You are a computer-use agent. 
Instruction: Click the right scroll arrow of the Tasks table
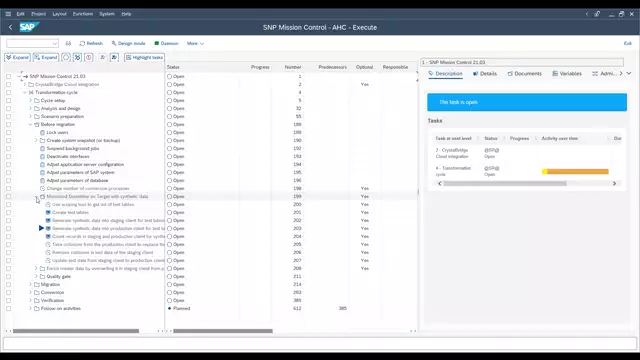614,184
